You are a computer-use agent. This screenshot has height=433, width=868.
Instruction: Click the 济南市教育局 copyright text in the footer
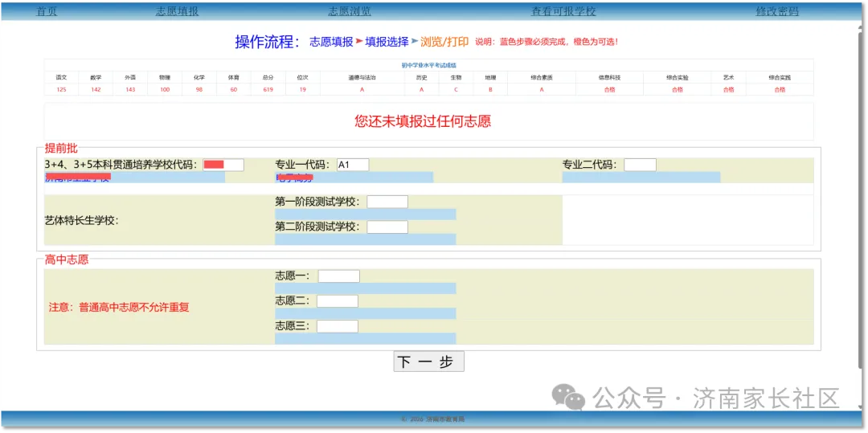click(433, 419)
